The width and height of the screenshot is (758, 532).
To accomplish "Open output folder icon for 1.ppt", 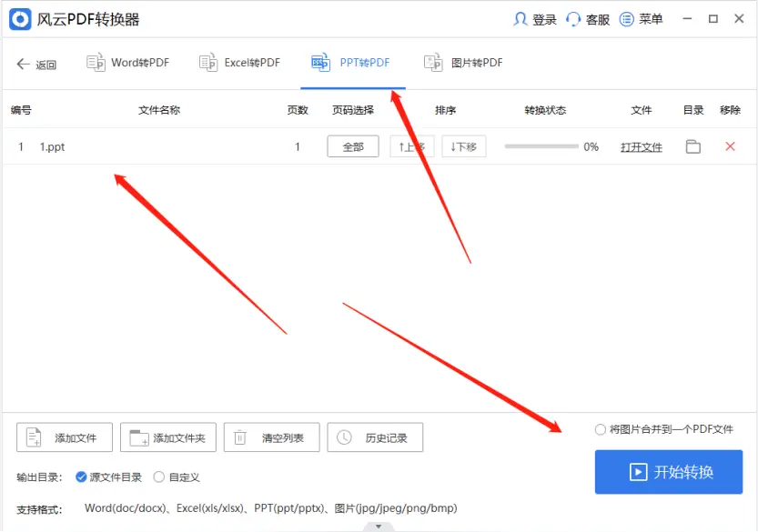I will [692, 146].
